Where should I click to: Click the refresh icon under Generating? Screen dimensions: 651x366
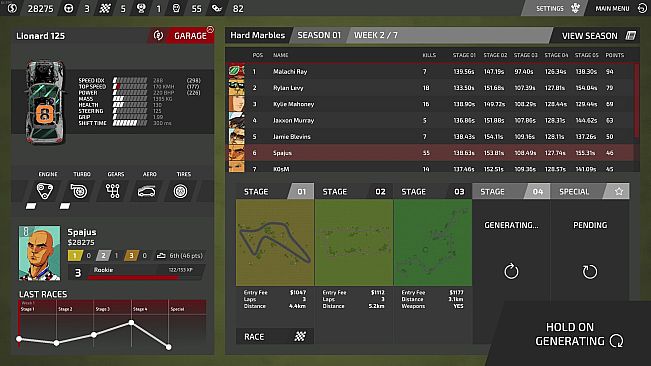[511, 272]
